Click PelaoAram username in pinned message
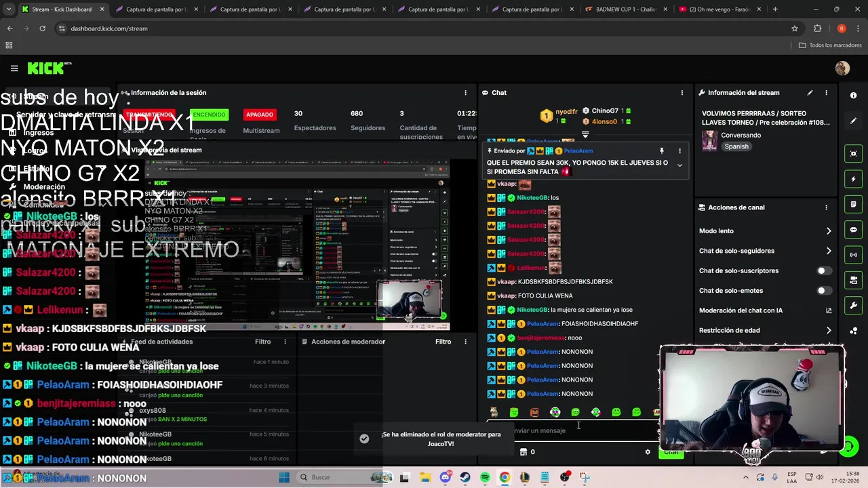Screen dimensions: 868x488 [x=578, y=151]
